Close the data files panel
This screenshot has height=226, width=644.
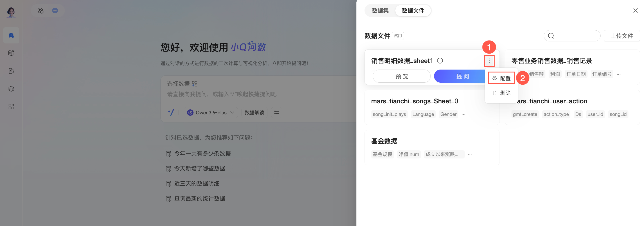point(635,11)
